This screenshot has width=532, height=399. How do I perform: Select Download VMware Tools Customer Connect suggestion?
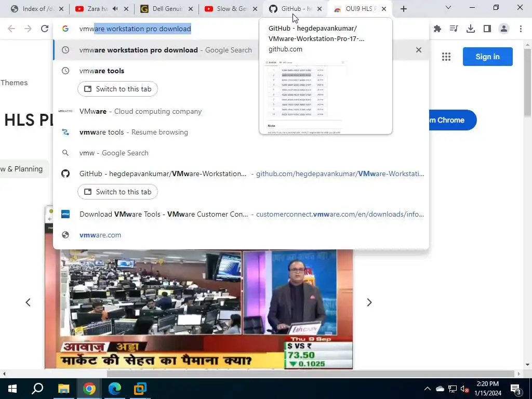click(x=241, y=214)
